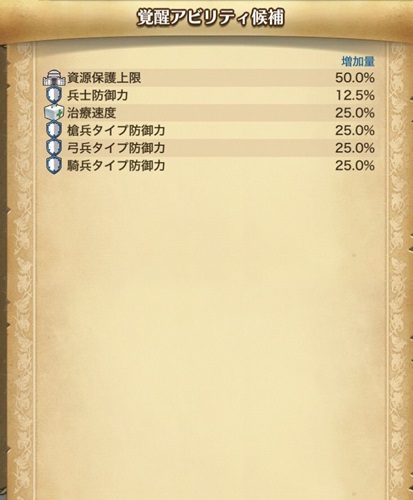Screen dimensions: 413x500
Task: Select the 資源保護上限 ability label
Action: [x=104, y=78]
